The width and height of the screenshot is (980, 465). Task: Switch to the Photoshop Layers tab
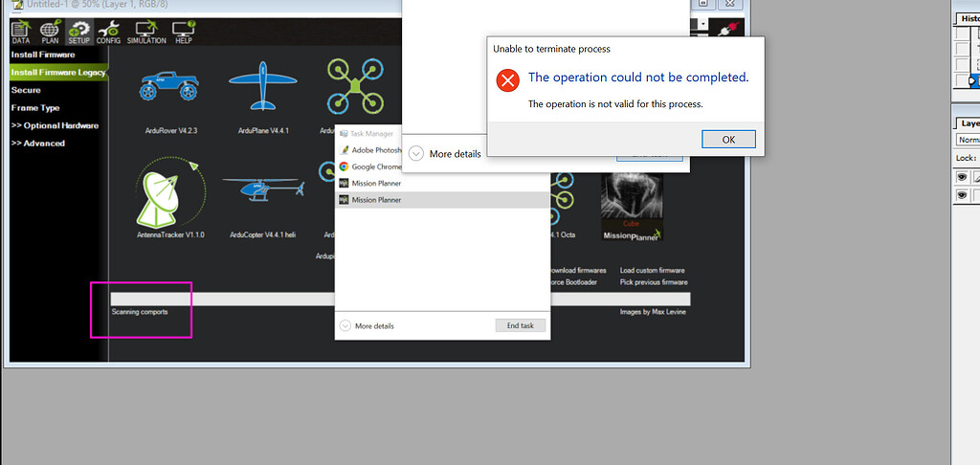(969, 123)
